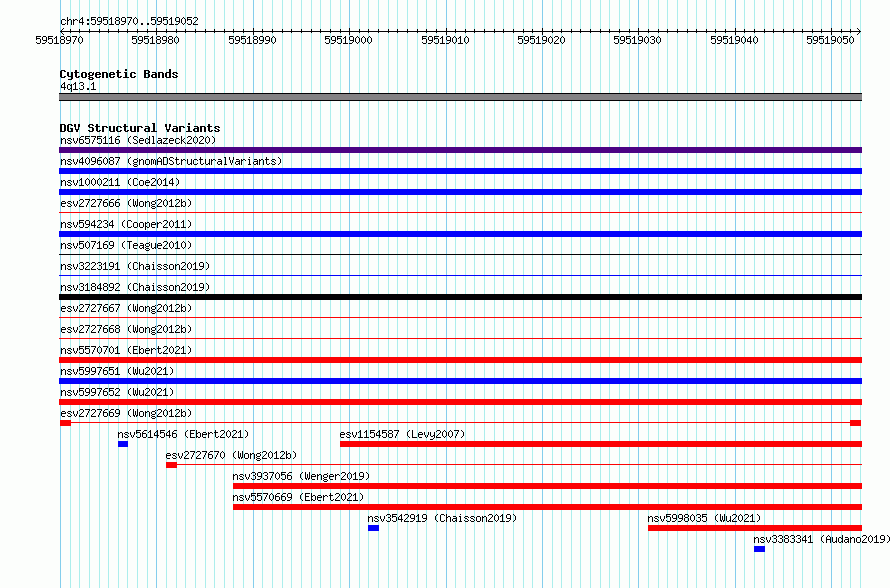Open esv2727666 (Wong2012b) variant label
The width and height of the screenshot is (890, 588).
pyautogui.click(x=126, y=203)
